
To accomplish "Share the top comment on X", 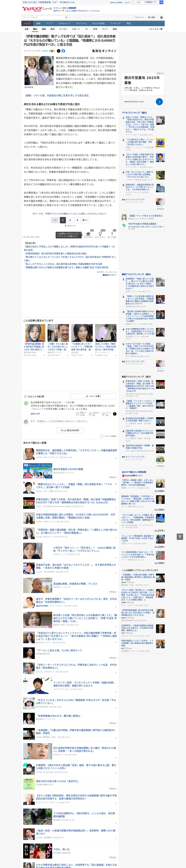I will [114, 413].
